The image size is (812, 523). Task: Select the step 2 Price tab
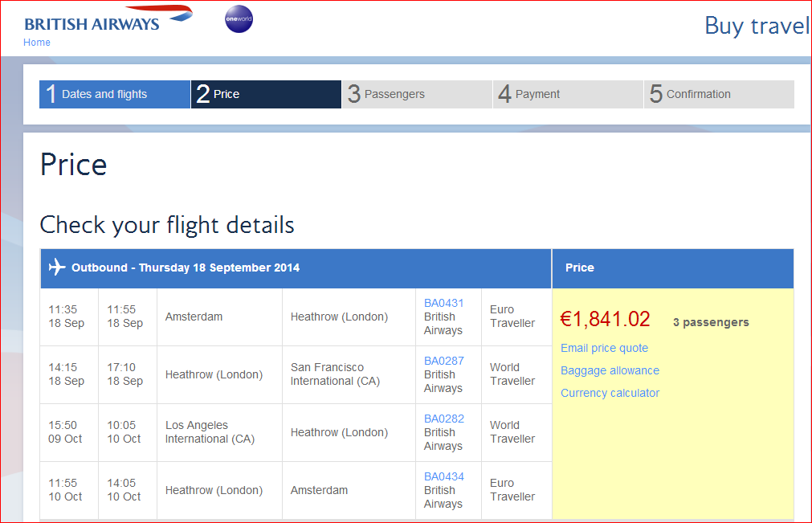pos(265,94)
